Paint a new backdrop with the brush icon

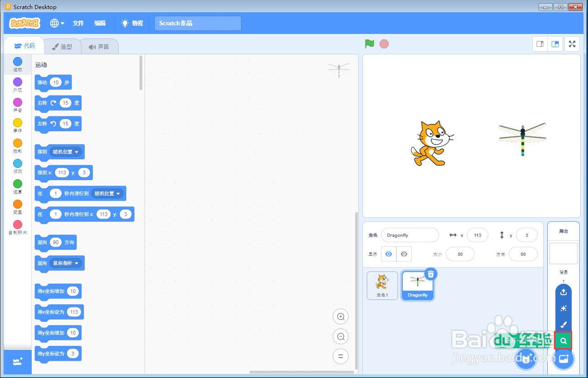pos(564,325)
